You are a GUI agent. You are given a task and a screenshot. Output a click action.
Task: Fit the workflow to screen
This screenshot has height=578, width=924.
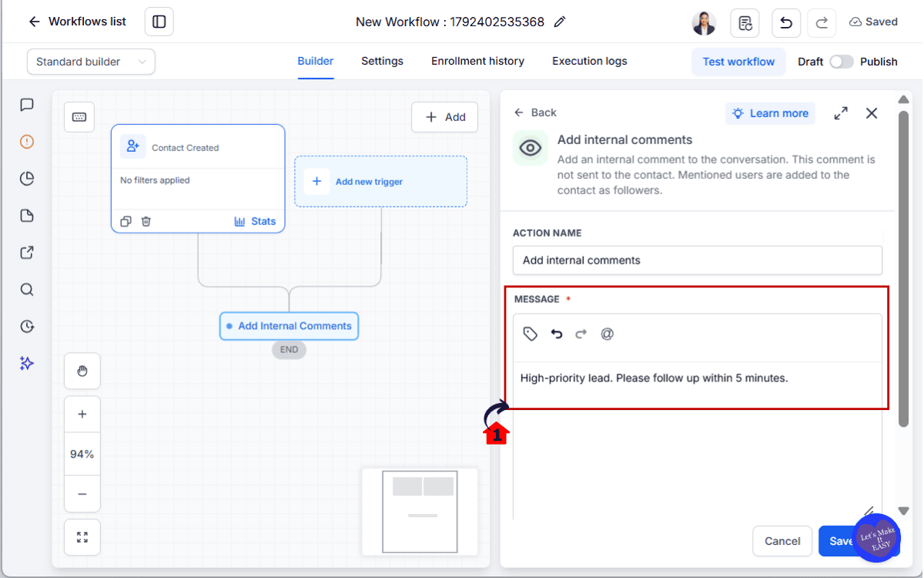[x=82, y=537]
